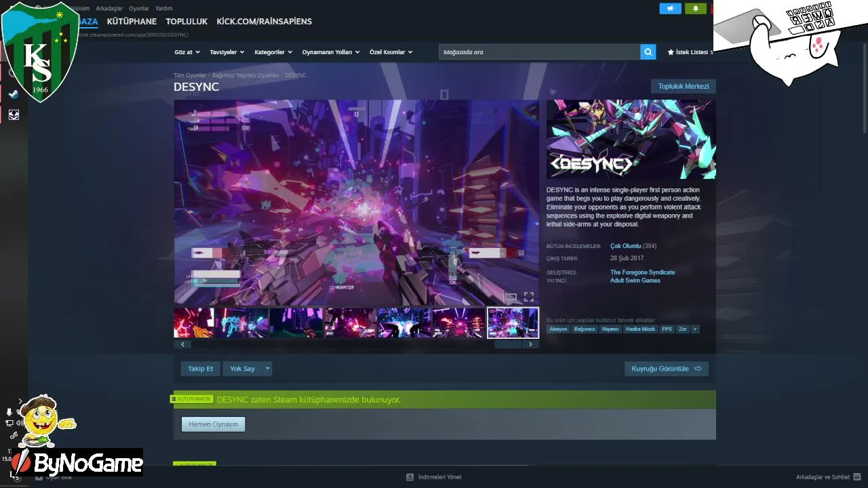Expand the Tavsiyeler dropdown
Screen dimensions: 868x488
pyautogui.click(x=226, y=52)
